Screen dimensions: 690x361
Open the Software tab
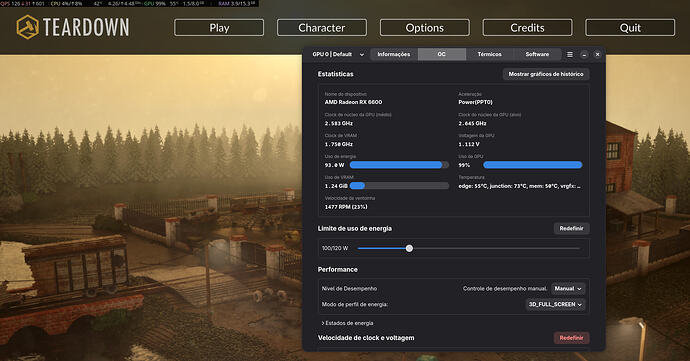[537, 54]
